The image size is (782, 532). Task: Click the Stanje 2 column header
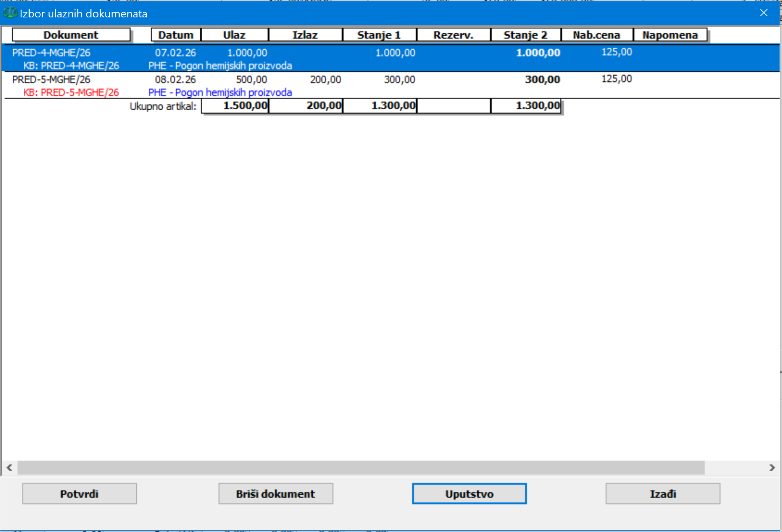point(526,35)
